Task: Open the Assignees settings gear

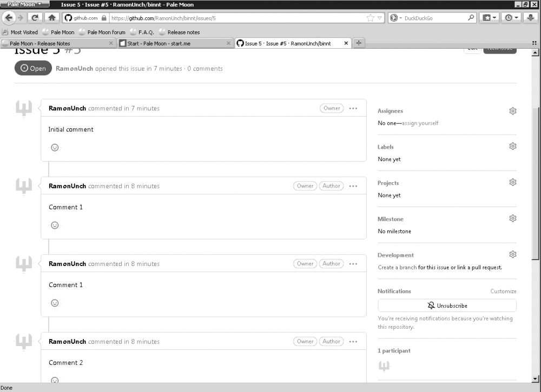Action: point(513,111)
